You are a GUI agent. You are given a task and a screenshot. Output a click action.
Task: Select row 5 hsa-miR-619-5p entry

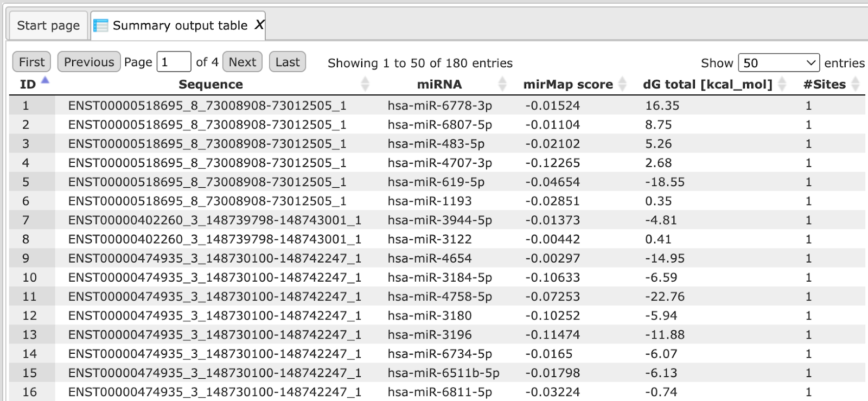click(437, 182)
